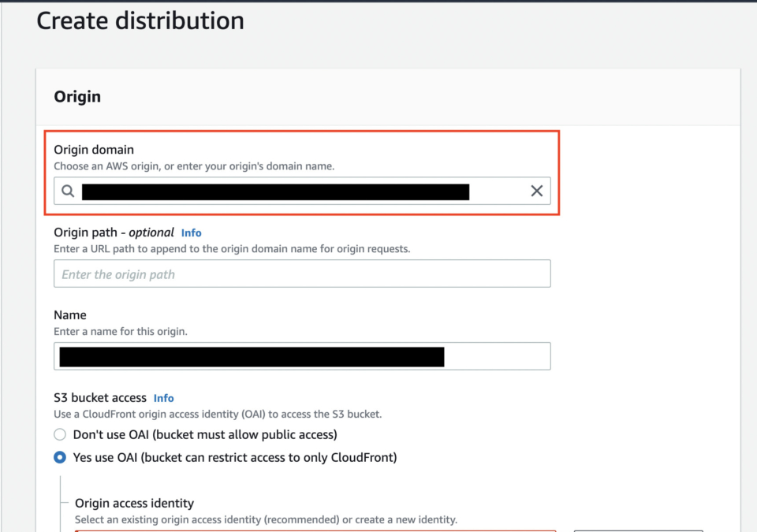Screen dimensions: 757x532
Task: Clear the origin domain with the X control
Action: [537, 191]
